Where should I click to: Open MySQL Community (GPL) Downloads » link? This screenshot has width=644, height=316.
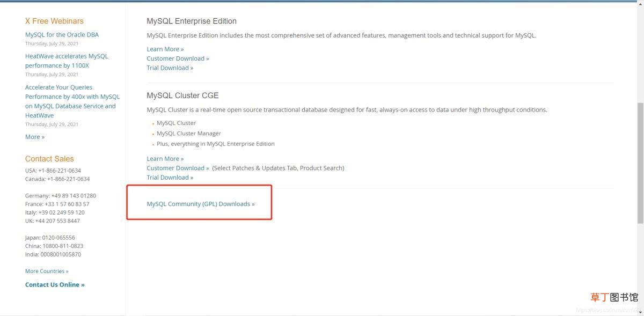201,204
